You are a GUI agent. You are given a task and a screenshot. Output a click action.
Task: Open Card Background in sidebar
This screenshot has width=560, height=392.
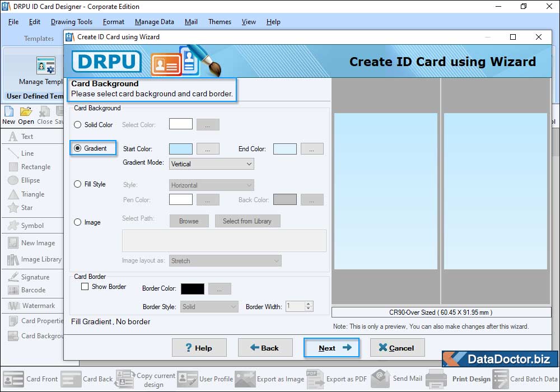(36, 335)
